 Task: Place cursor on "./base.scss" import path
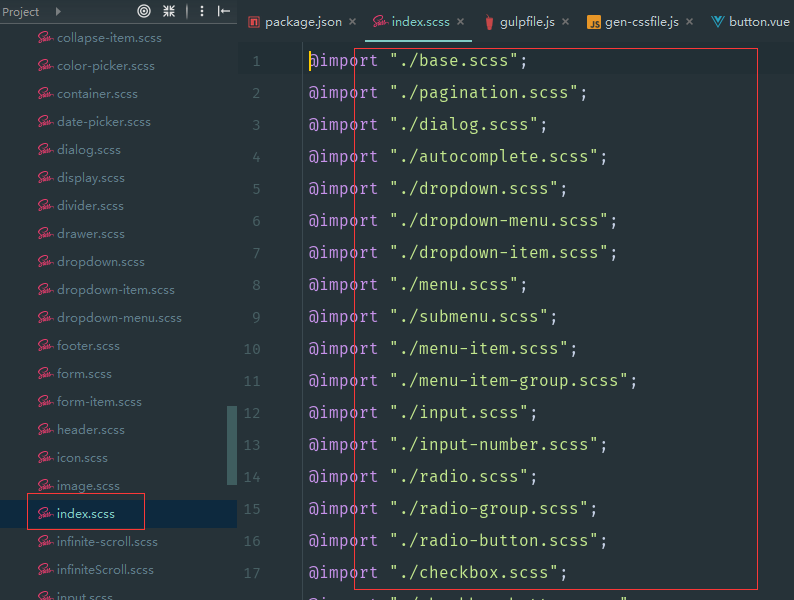(454, 61)
